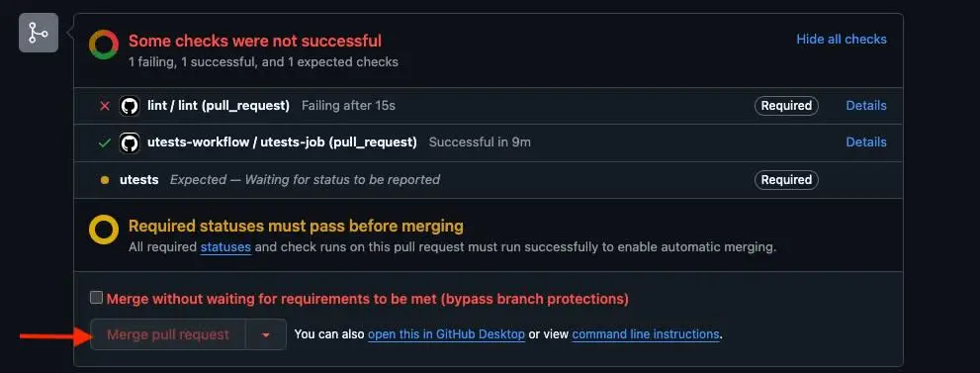This screenshot has width=980, height=373.
Task: Click the Required badge on the utests row
Action: coord(786,180)
